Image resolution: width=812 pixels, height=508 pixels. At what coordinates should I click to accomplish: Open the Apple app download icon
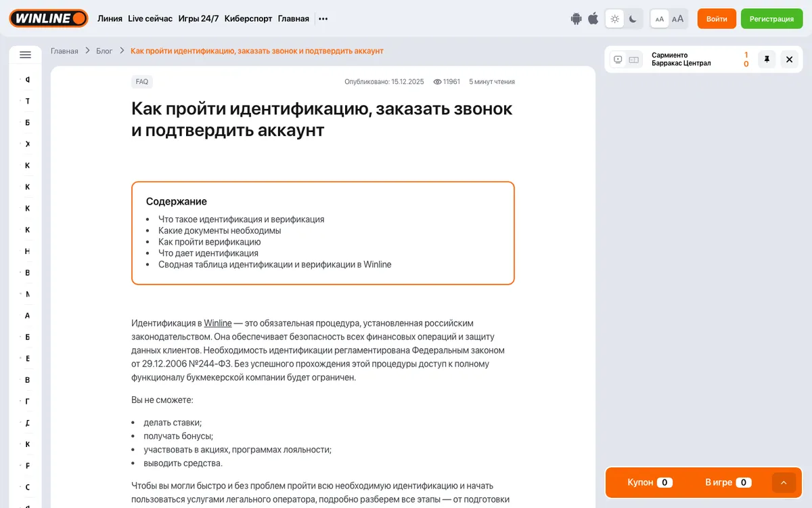click(593, 18)
